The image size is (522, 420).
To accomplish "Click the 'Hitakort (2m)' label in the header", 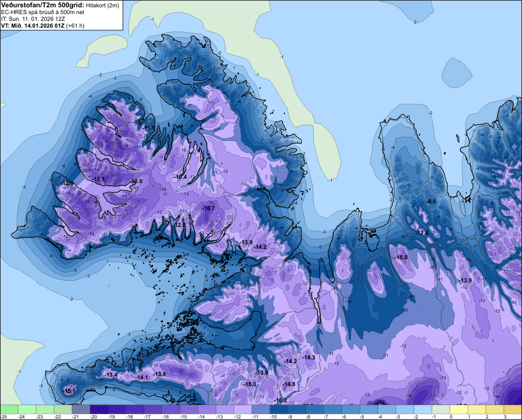I will (102, 5).
